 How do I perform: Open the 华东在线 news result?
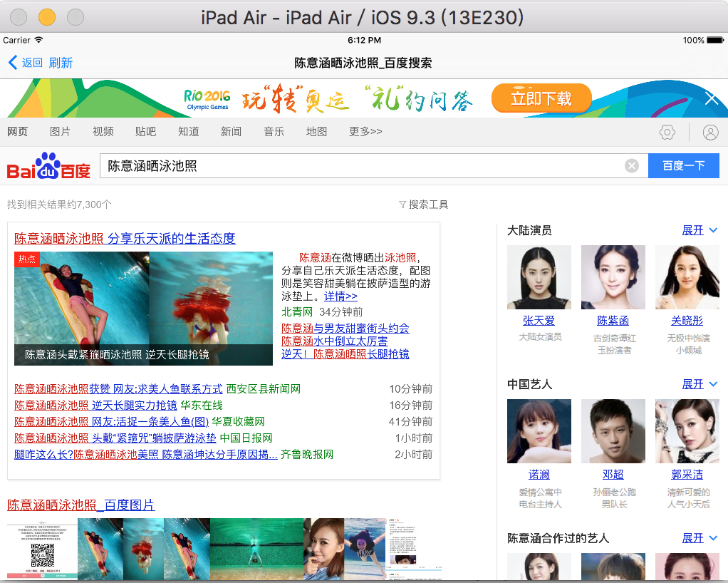[95, 405]
